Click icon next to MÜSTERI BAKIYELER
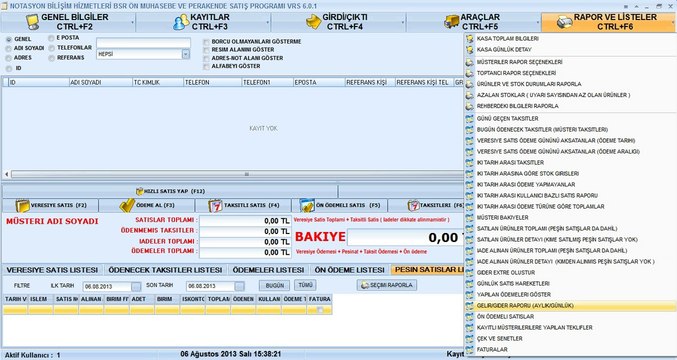Screen dimensions: 677x360 click(470, 218)
